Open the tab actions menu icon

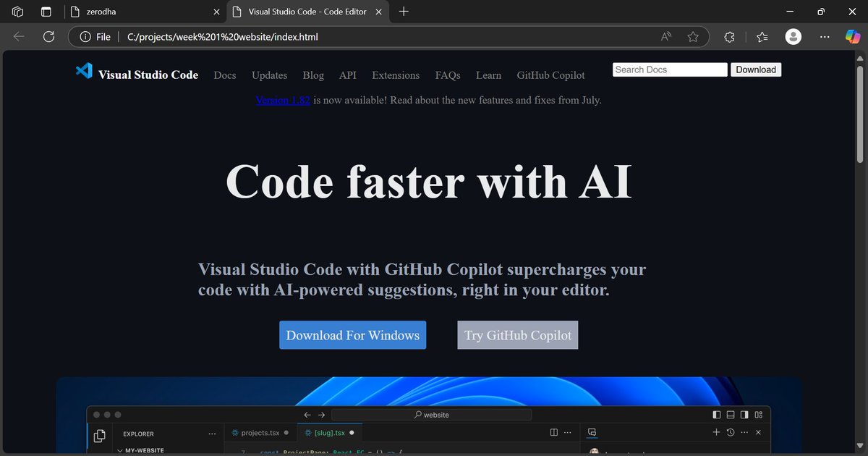pos(46,12)
